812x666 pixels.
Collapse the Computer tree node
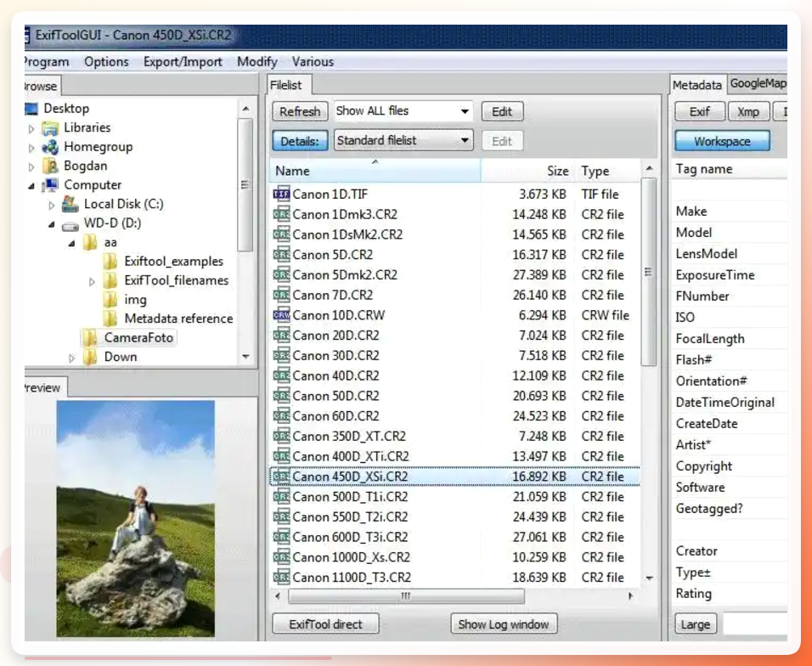pyautogui.click(x=31, y=186)
